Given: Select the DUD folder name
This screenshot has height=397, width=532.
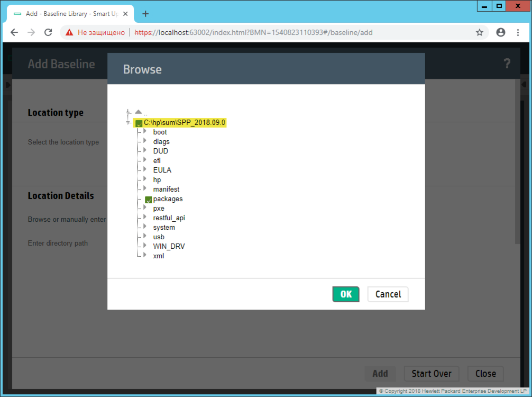Looking at the screenshot, I should pos(160,151).
